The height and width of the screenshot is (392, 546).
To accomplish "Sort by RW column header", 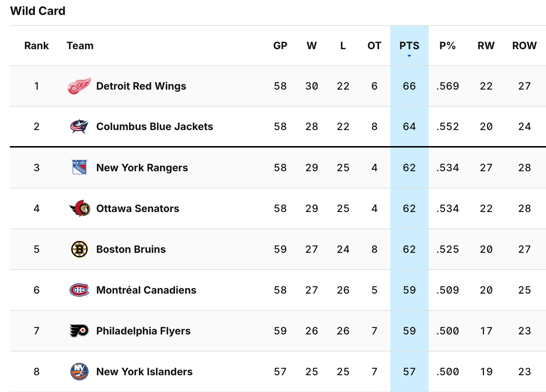I will pos(486,46).
